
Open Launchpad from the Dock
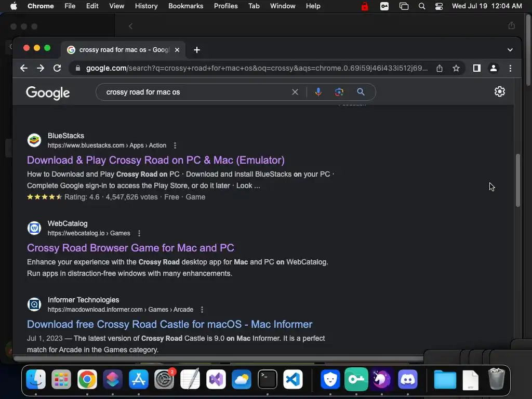click(x=61, y=379)
